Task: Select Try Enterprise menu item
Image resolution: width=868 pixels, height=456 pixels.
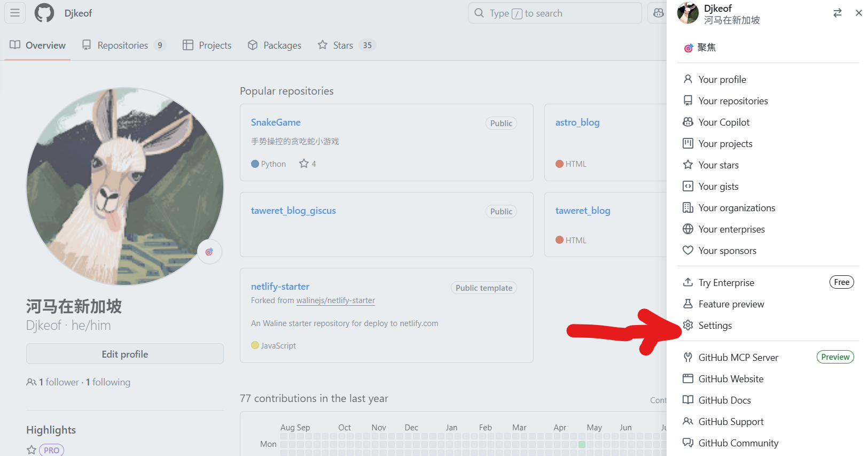Action: click(x=768, y=282)
